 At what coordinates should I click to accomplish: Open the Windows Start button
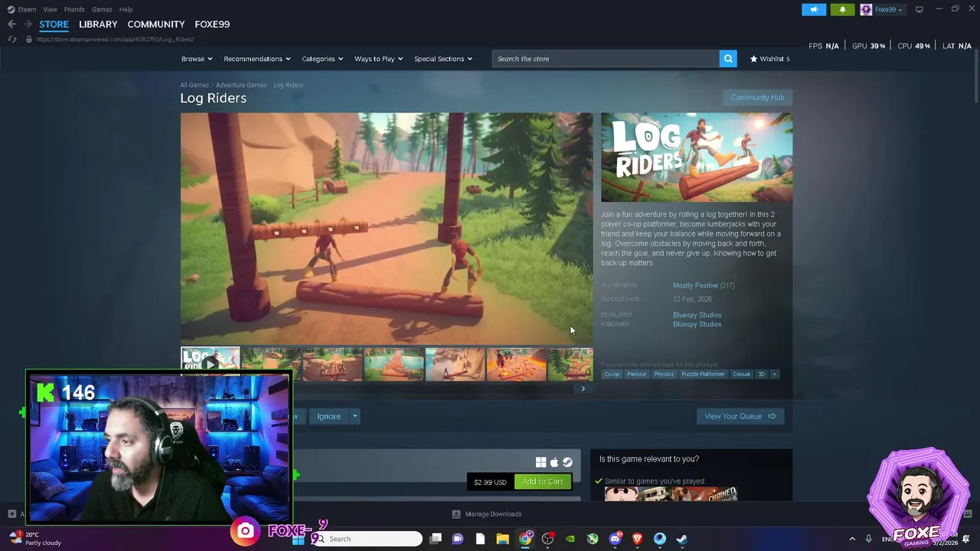click(x=298, y=539)
